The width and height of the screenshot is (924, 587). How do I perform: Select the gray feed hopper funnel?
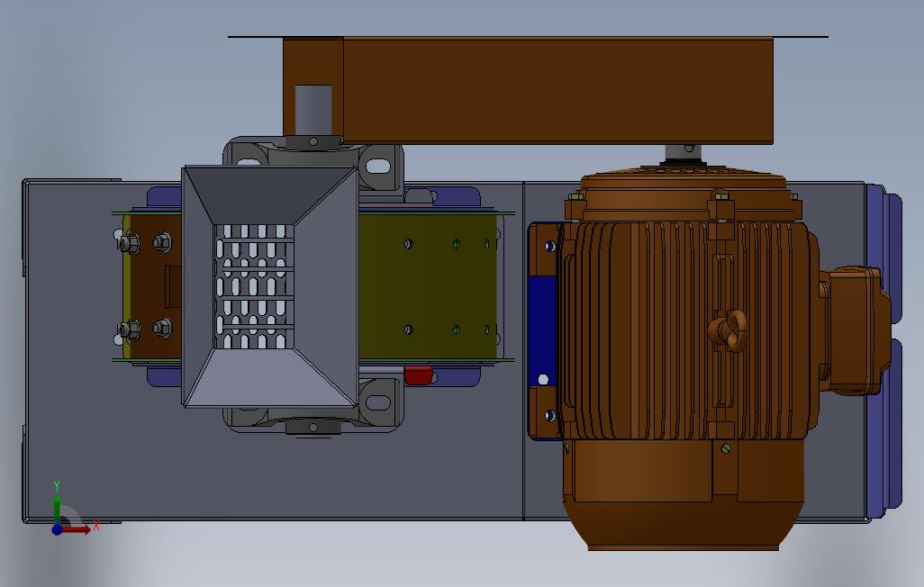[270, 286]
